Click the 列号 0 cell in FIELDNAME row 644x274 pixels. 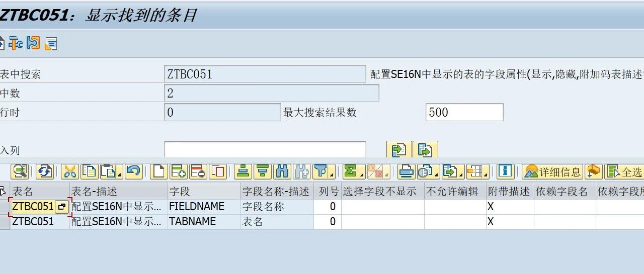tap(328, 207)
